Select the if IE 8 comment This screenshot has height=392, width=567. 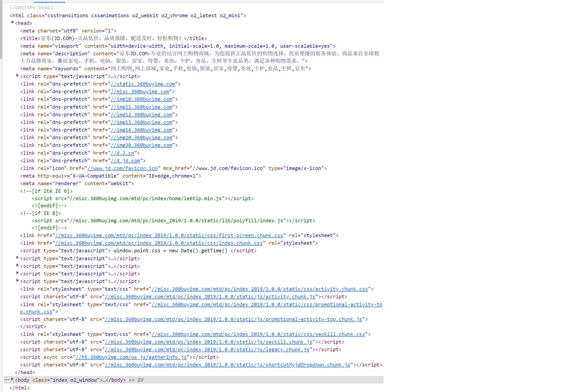coord(40,213)
